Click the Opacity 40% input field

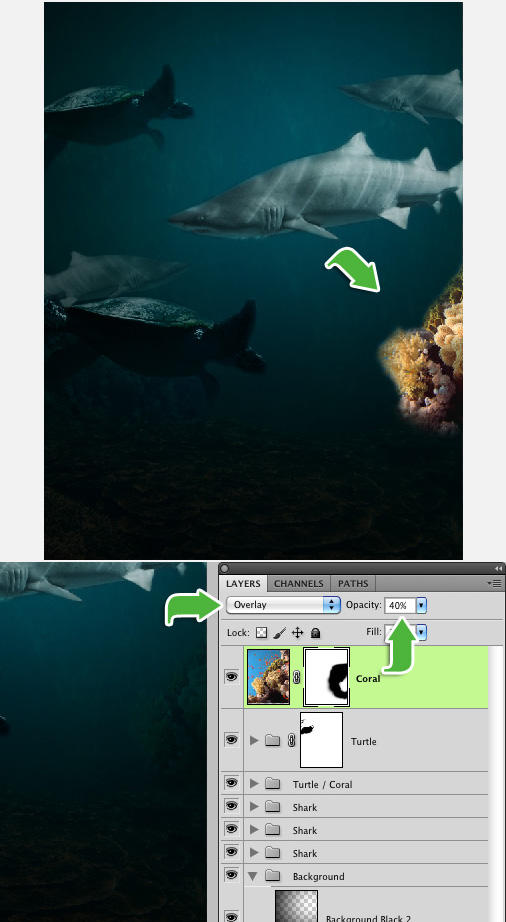[400, 605]
